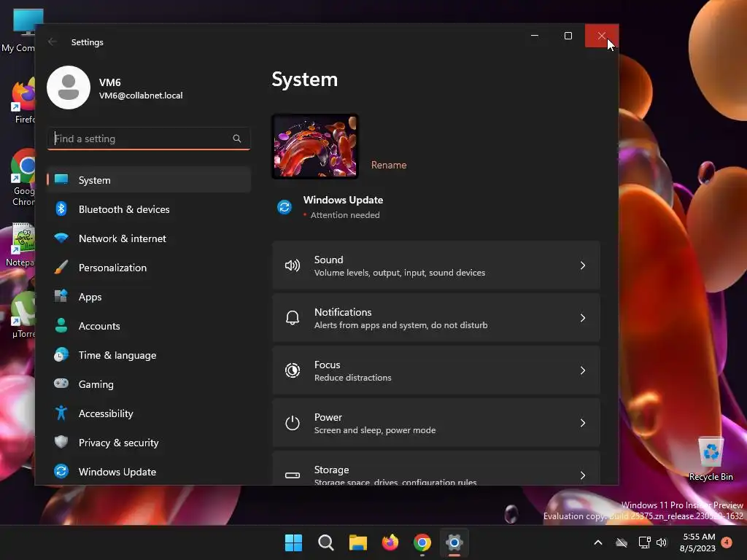Image resolution: width=747 pixels, height=560 pixels.
Task: Go to Gaming settings
Action: pyautogui.click(x=149, y=384)
